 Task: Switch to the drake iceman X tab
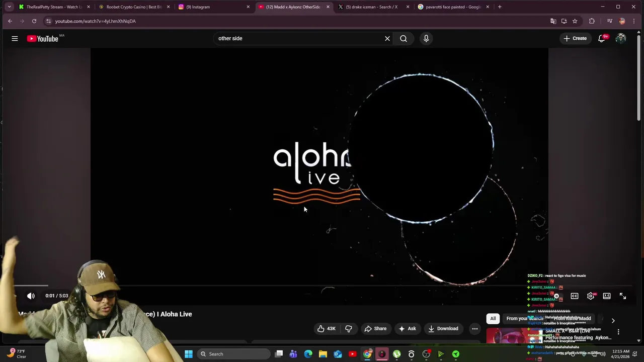[373, 7]
